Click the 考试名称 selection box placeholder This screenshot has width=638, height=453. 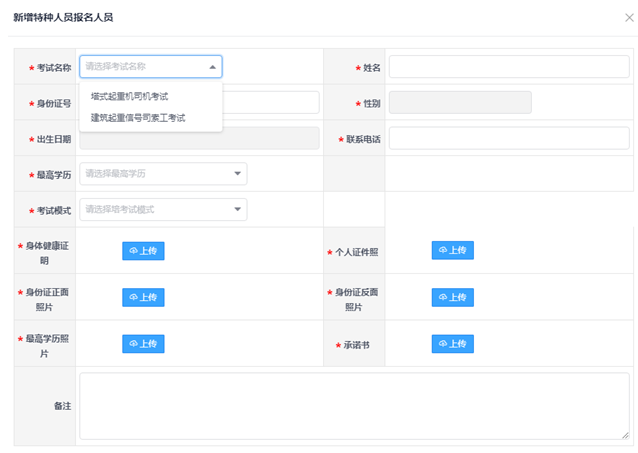(140, 67)
